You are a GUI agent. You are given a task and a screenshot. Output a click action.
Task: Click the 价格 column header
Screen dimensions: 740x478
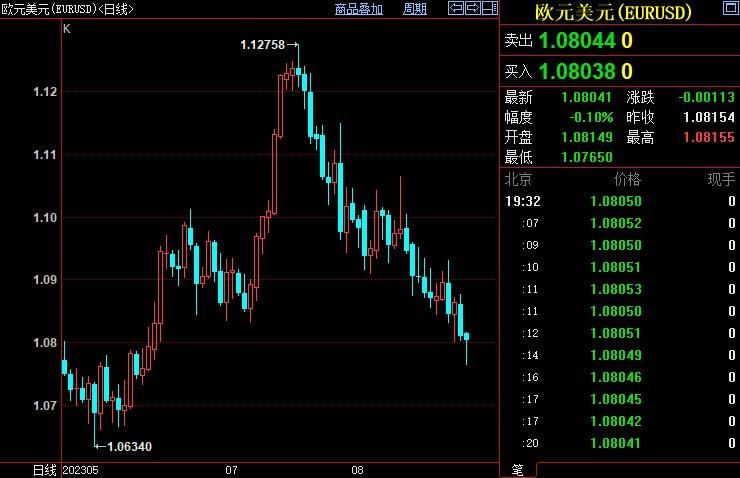coord(627,180)
